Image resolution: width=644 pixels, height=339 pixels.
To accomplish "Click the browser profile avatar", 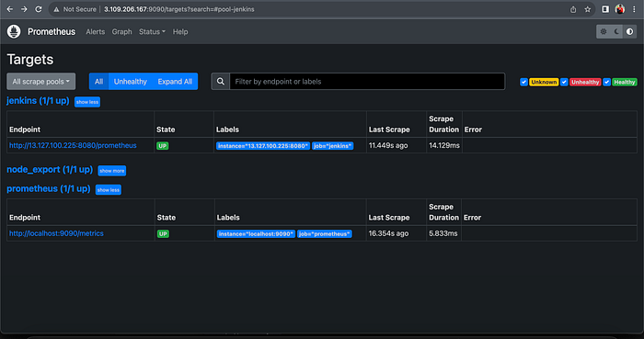I will (620, 9).
